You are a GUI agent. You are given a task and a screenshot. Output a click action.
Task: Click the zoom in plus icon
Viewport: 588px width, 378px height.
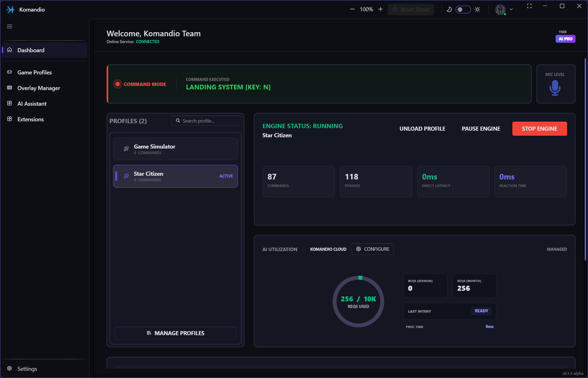(380, 9)
